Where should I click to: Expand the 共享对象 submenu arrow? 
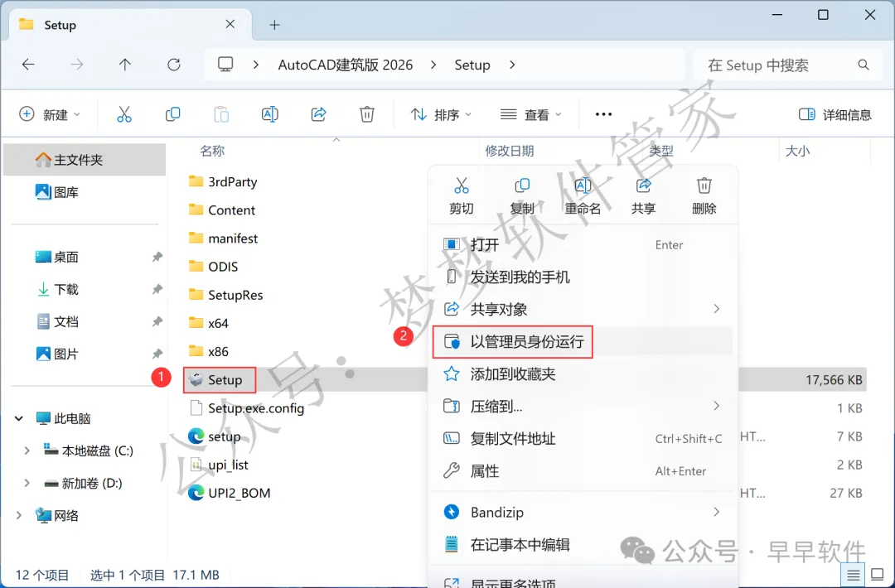(x=716, y=309)
